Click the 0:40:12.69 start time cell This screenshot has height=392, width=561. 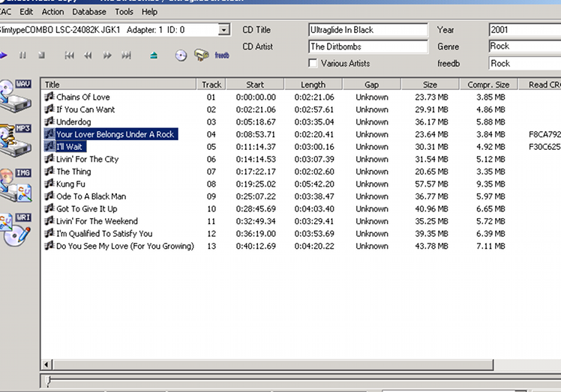(256, 246)
